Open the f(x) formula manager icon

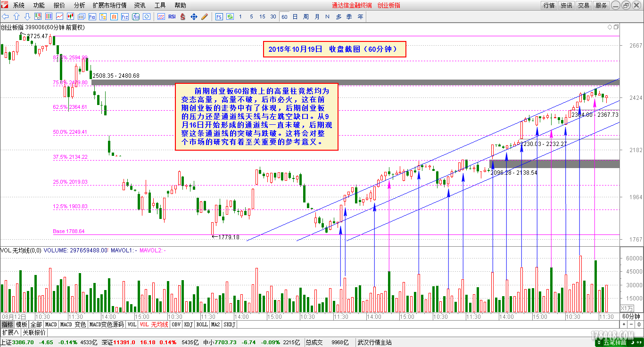[135, 16]
